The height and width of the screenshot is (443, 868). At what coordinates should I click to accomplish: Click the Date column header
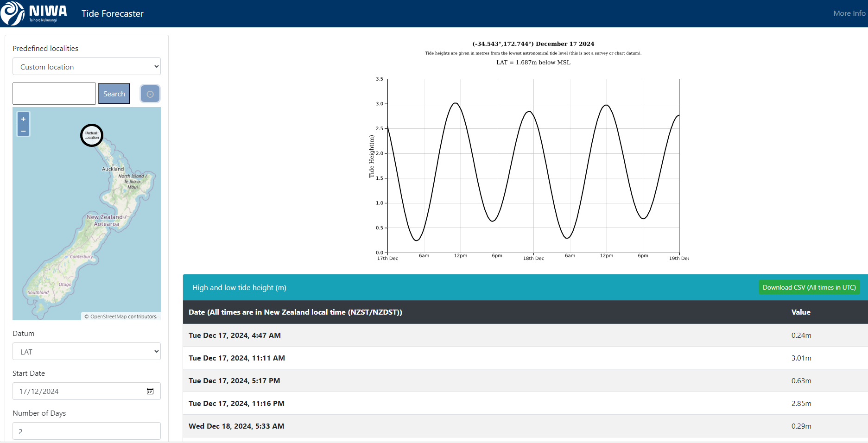pyautogui.click(x=295, y=312)
